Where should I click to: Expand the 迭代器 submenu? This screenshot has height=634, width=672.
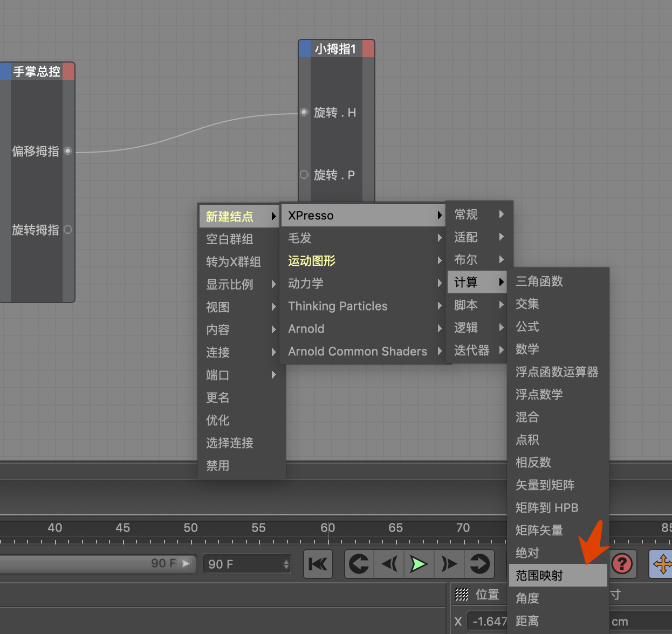pos(477,350)
